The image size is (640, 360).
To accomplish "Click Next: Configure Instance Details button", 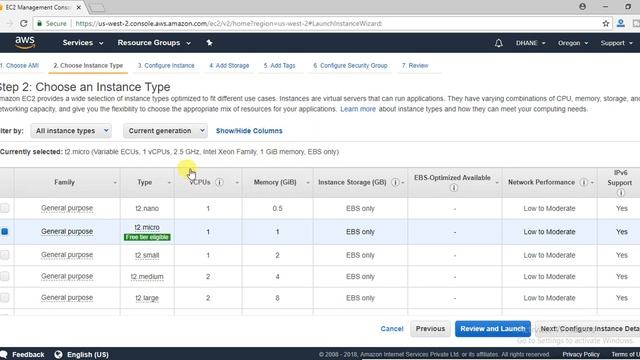I will [x=588, y=329].
